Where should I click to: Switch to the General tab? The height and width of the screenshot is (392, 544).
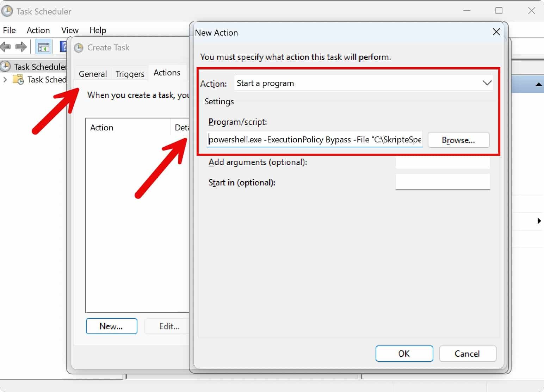click(93, 74)
